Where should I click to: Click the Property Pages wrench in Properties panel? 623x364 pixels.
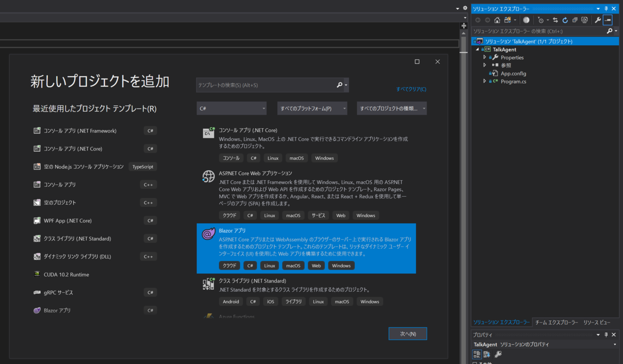click(x=498, y=354)
